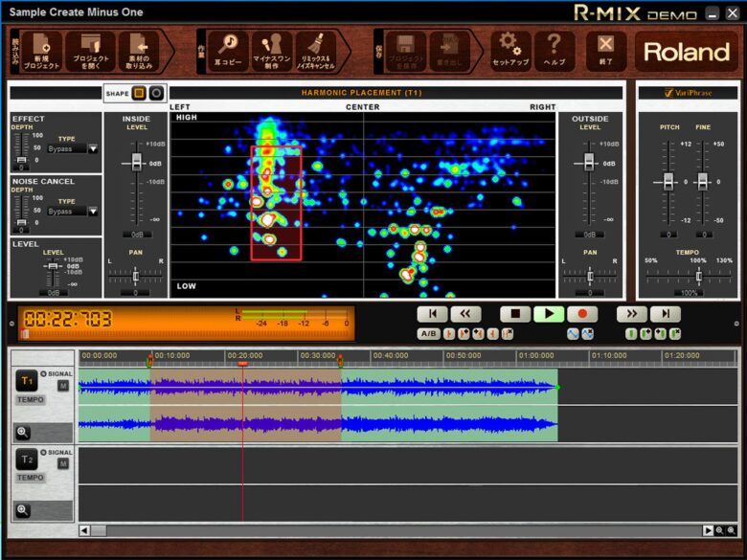The width and height of the screenshot is (747, 560).
Task: Click the orange marker with left plus
Action: pyautogui.click(x=478, y=334)
